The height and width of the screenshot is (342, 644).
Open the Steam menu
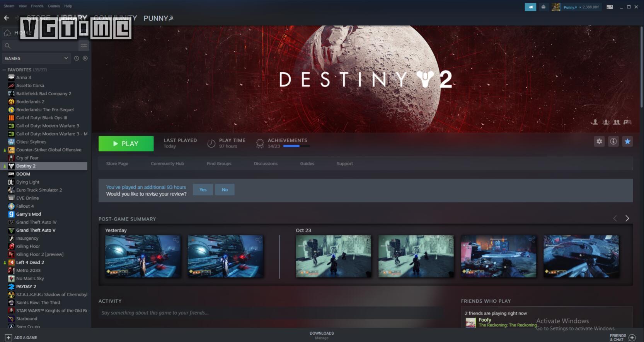pos(9,6)
